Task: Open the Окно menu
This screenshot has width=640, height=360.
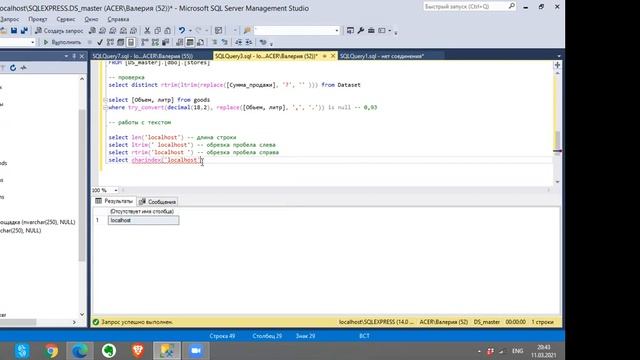Action: point(91,19)
